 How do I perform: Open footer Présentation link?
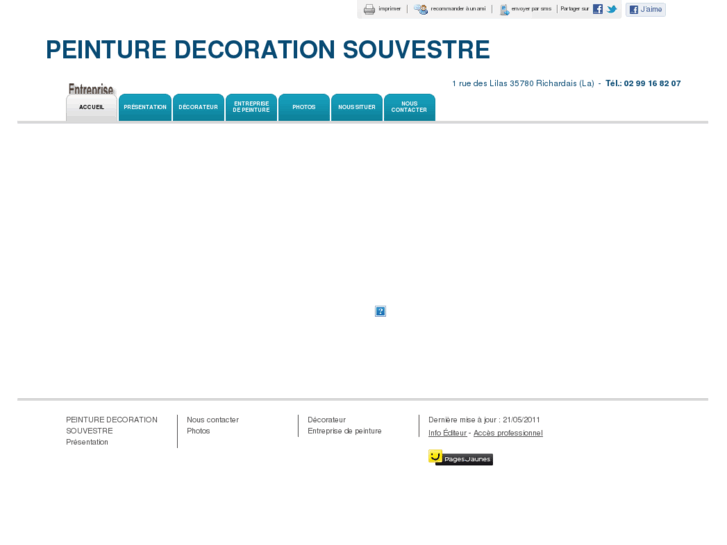(87, 442)
